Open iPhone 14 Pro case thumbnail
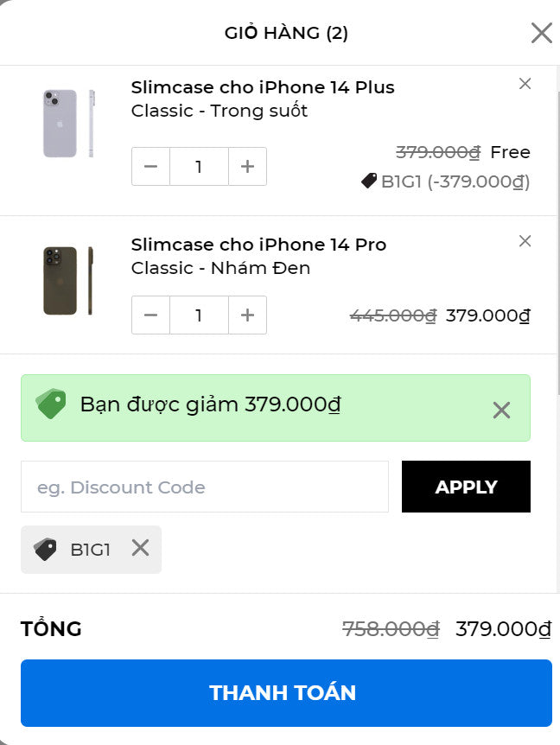Image resolution: width=560 pixels, height=745 pixels. tap(68, 280)
